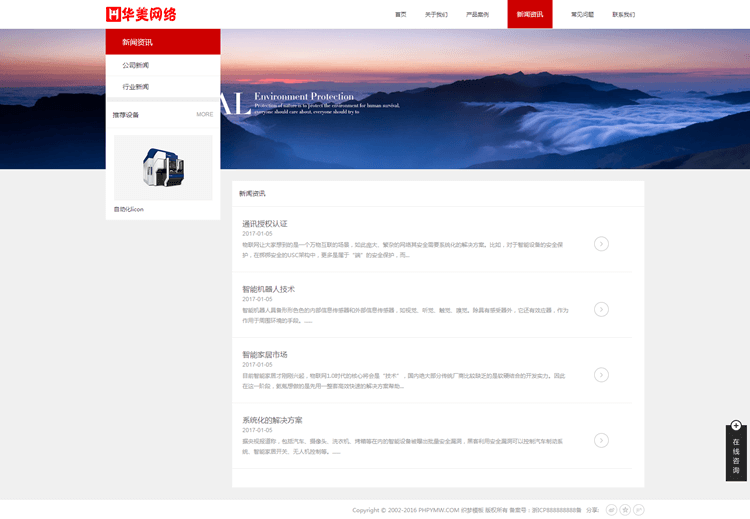
Task: Click the 2017-01-05 date under 通讯授权认证
Action: pyautogui.click(x=257, y=233)
